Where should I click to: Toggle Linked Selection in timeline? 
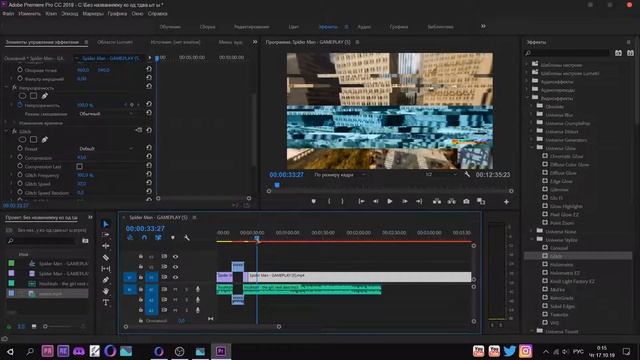point(158,238)
